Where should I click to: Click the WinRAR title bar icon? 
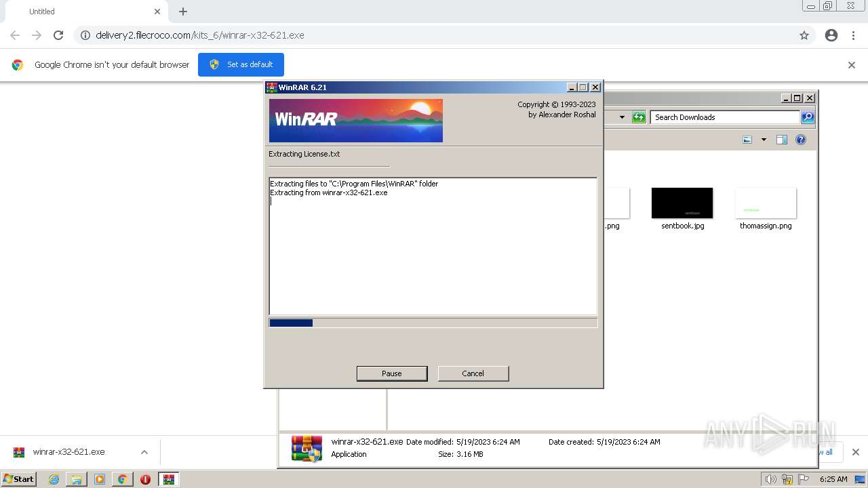(271, 87)
